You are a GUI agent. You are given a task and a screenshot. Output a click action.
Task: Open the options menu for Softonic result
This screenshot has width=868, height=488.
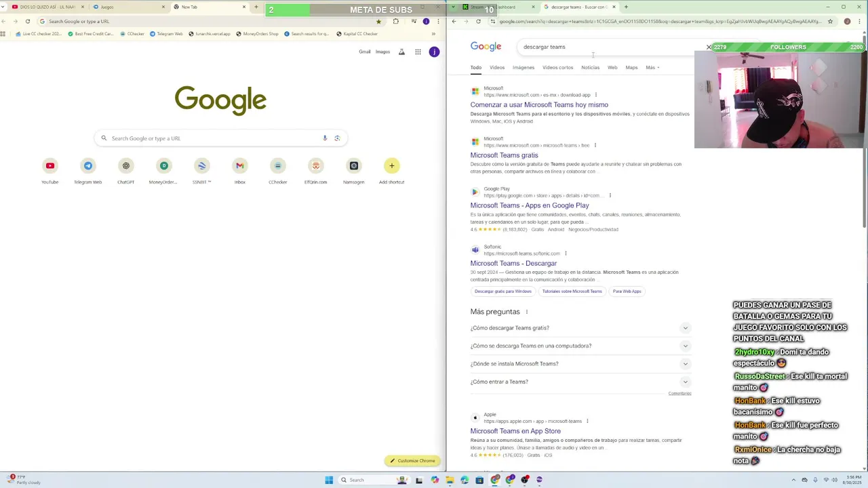[x=567, y=253]
